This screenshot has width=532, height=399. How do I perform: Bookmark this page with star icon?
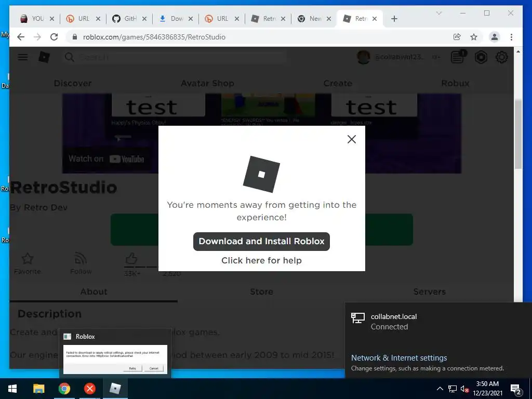pyautogui.click(x=474, y=37)
